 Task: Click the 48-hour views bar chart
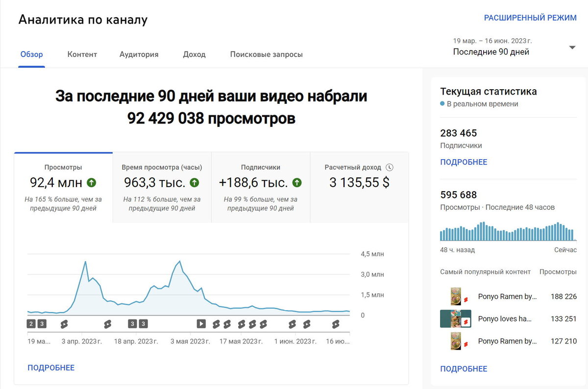pos(508,231)
